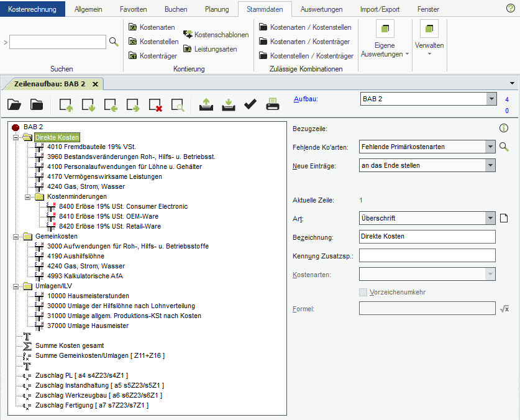The width and height of the screenshot is (520, 420).
Task: Move line left (outdent) icon
Action: click(111, 105)
